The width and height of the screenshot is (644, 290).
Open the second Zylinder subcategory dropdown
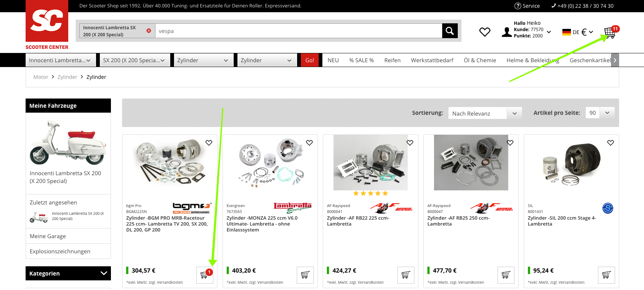(x=267, y=60)
